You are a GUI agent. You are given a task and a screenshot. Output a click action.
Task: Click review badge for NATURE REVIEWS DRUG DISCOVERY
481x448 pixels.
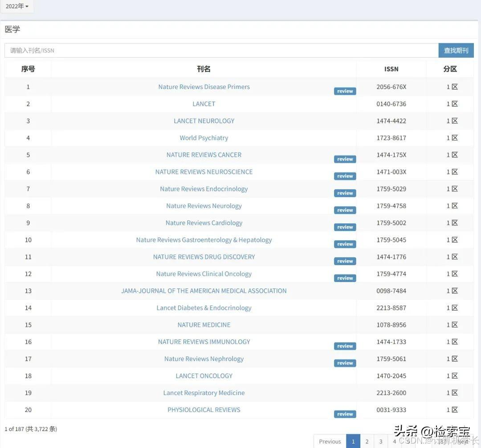[x=345, y=261]
